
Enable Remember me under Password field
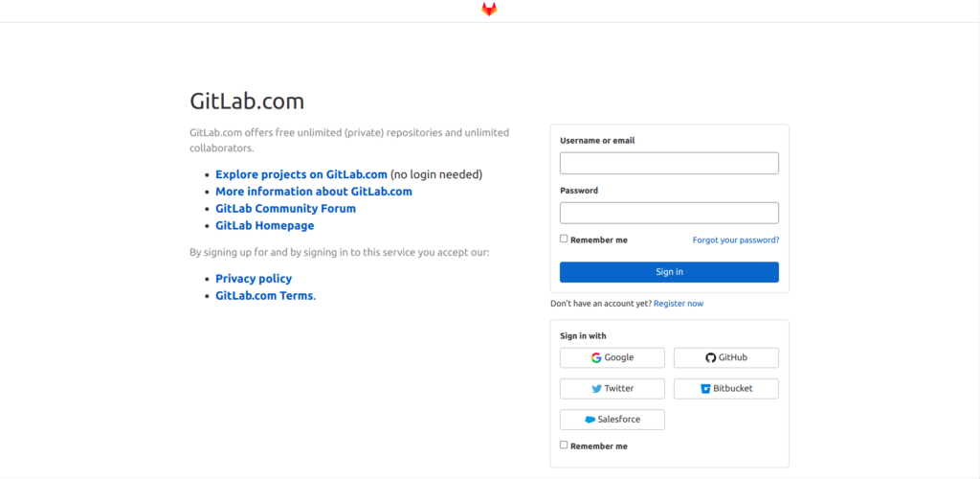click(564, 239)
